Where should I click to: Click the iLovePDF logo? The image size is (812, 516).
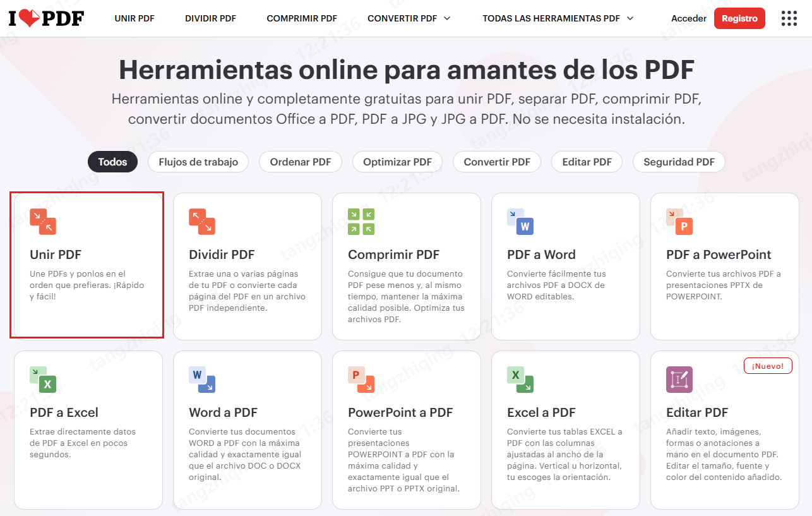point(46,18)
